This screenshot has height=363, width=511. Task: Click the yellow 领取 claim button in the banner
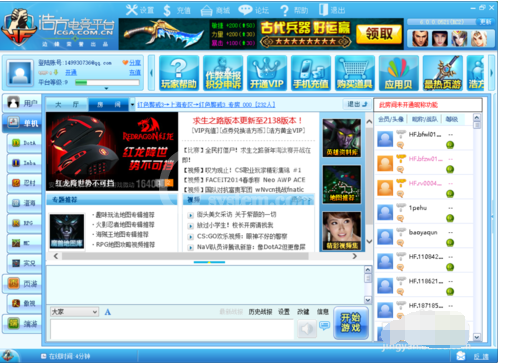tap(379, 34)
